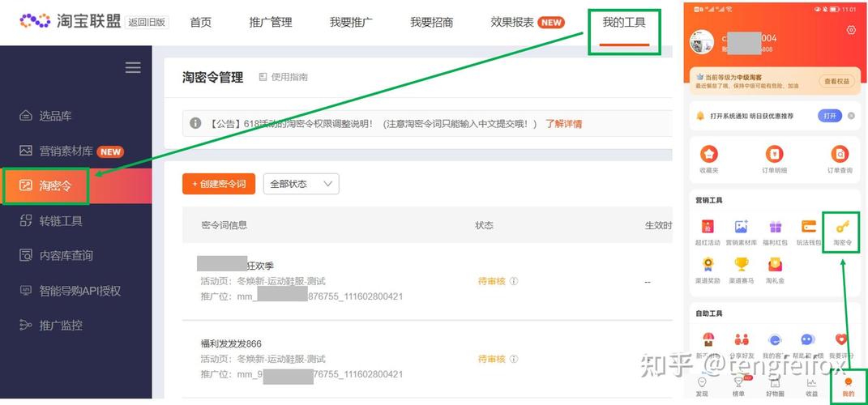Tap the profile avatar in mobile app
This screenshot has width=868, height=405.
703,42
